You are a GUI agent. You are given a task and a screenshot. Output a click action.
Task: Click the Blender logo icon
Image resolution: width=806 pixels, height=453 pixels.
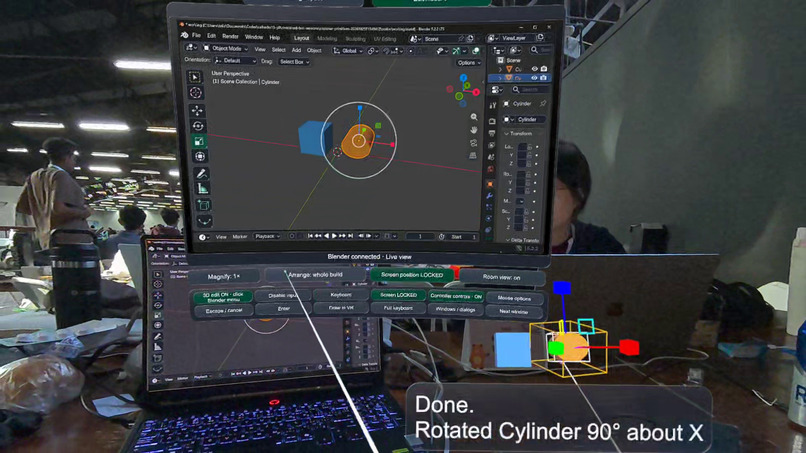tap(185, 35)
